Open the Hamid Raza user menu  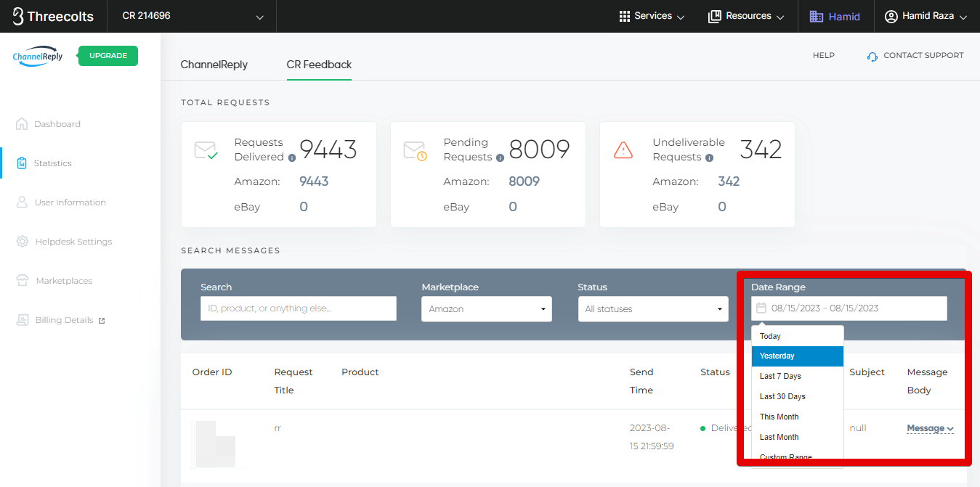(x=926, y=16)
